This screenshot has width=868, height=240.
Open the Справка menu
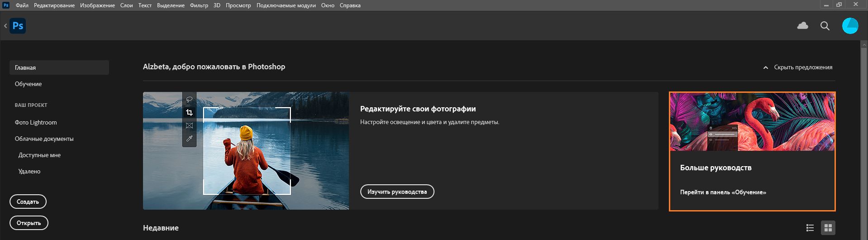[x=350, y=5]
